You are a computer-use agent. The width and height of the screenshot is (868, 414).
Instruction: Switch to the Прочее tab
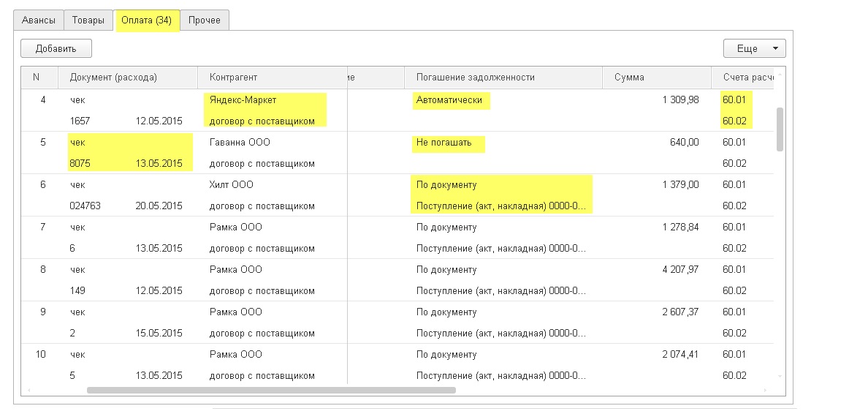pos(205,20)
